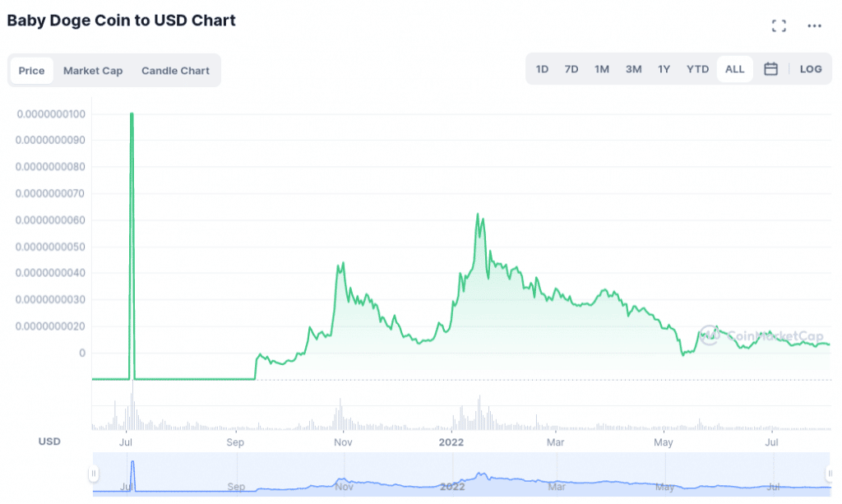Screen dimensions: 842x504
Task: Select the YTD time range
Action: click(697, 69)
